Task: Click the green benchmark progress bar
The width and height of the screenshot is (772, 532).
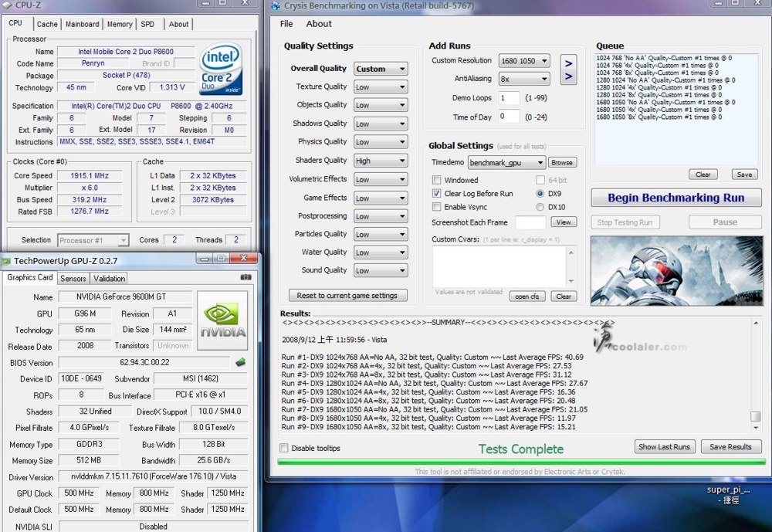Action: click(521, 462)
